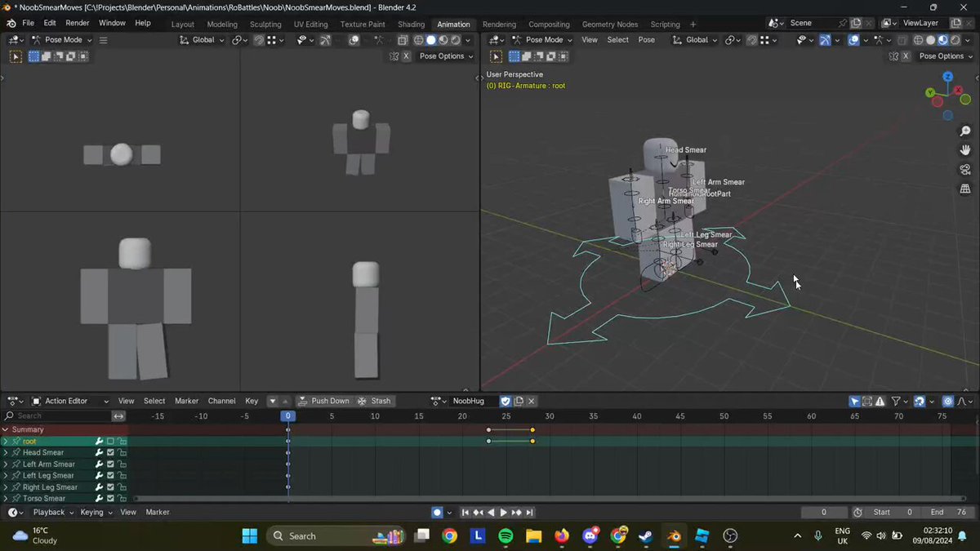Select solid viewport shading in right viewport
Screen dimensions: 980x551
pyautogui.click(x=930, y=39)
